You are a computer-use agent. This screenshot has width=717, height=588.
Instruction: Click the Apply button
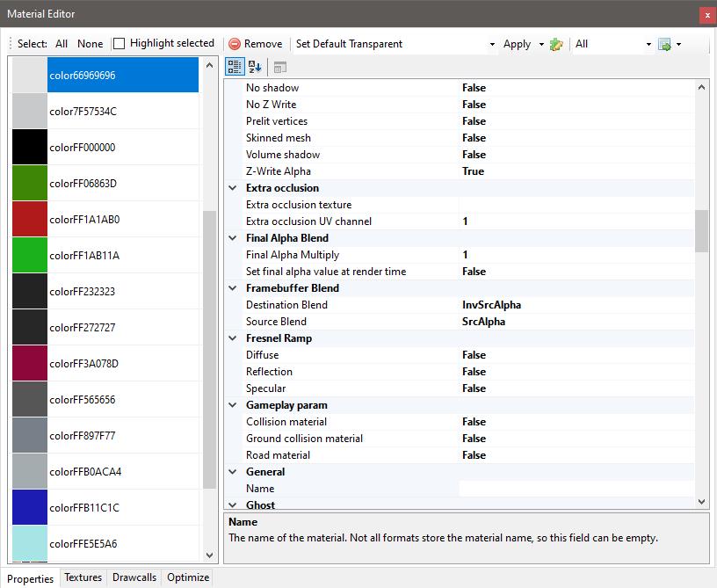tap(517, 44)
